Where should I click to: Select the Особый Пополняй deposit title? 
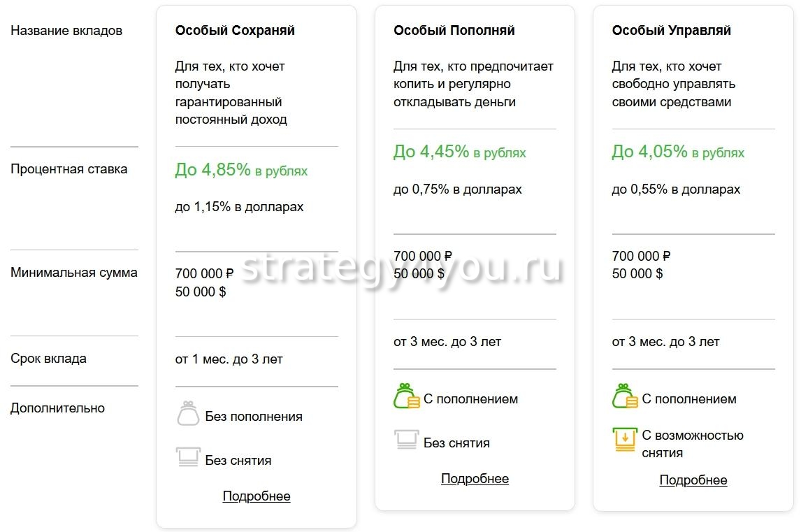pos(454,31)
